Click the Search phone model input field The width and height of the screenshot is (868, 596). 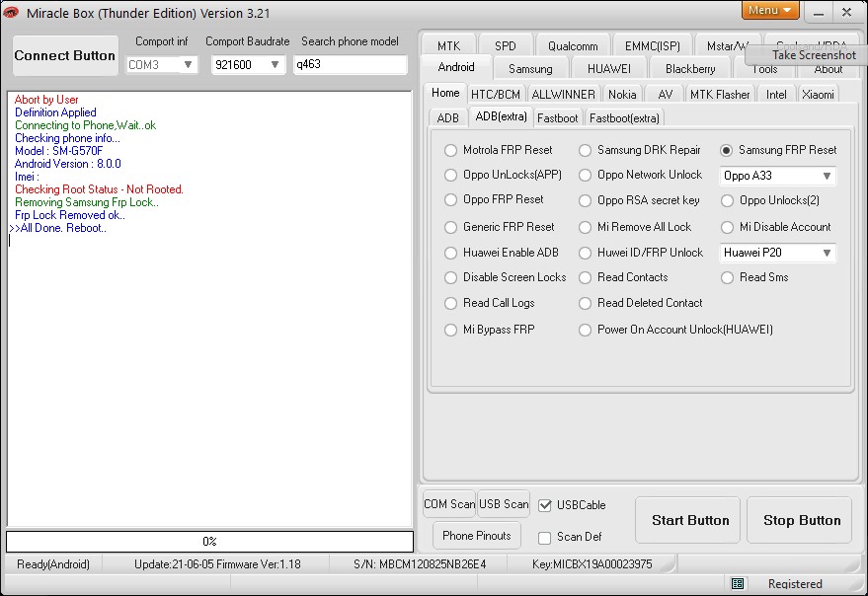(350, 65)
